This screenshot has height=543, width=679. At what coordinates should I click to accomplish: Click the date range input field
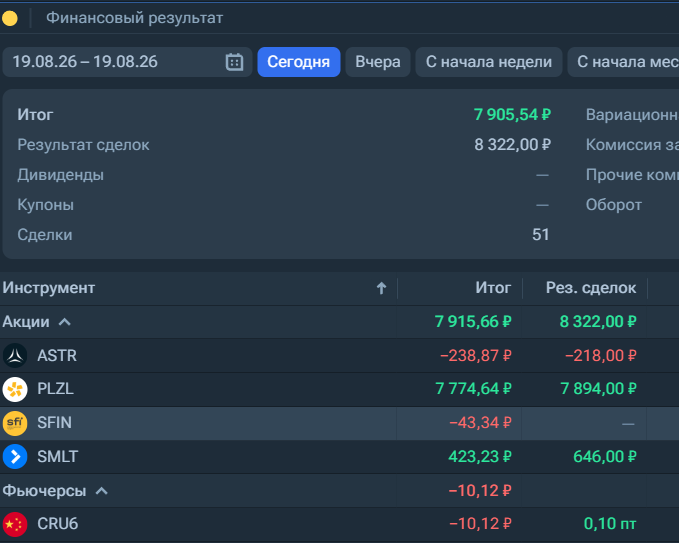tap(127, 62)
